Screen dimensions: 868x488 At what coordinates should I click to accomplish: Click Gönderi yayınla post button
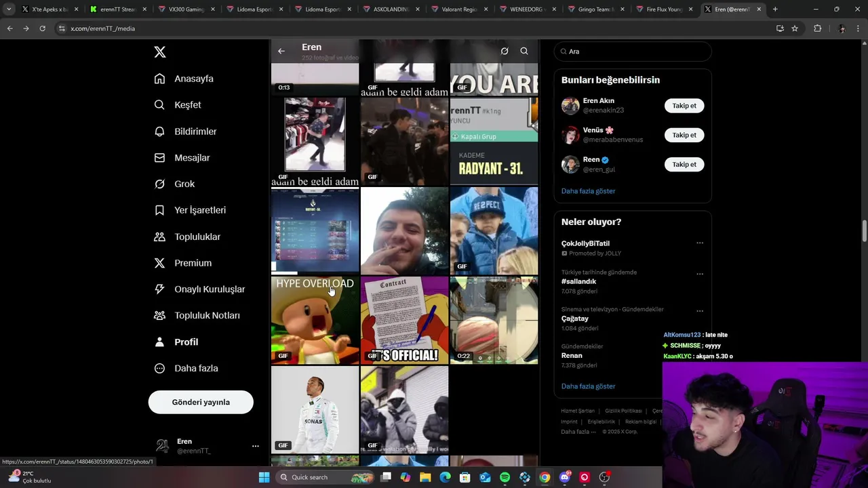point(201,402)
